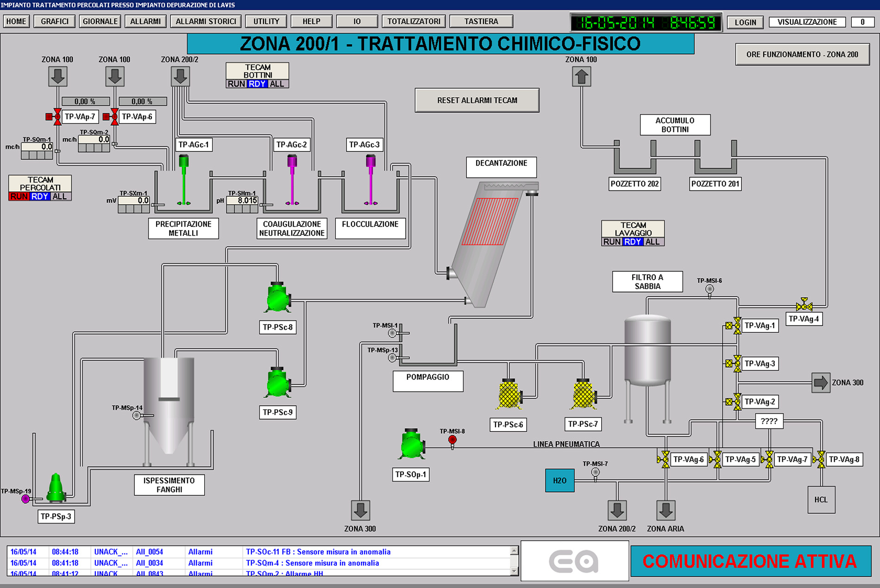
Task: Open the HELP page
Action: [x=312, y=21]
